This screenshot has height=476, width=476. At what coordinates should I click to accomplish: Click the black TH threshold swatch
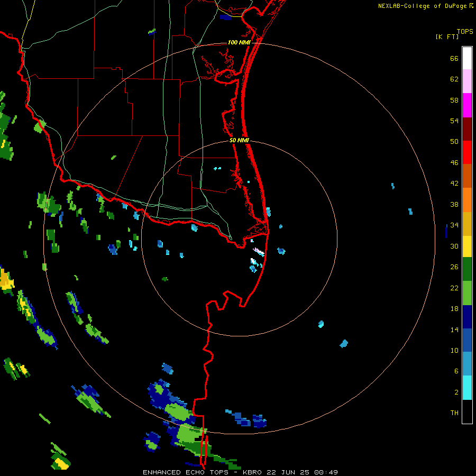(467, 411)
